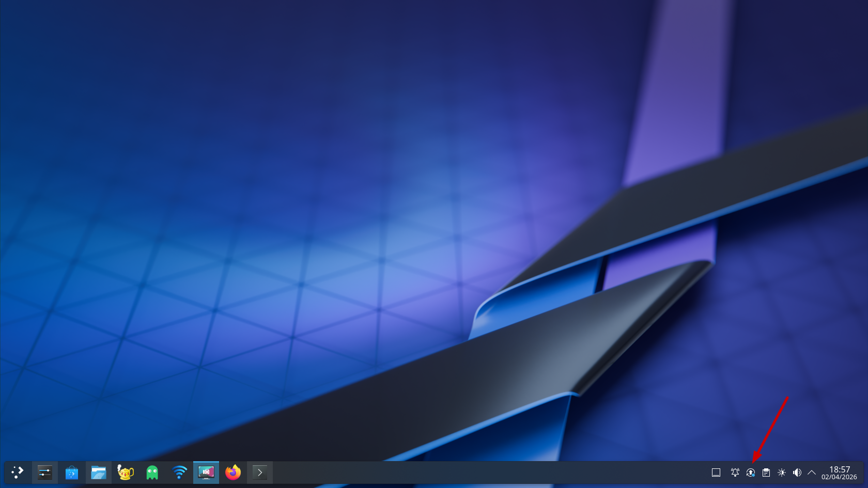This screenshot has width=868, height=488.
Task: Open the notifications bell in tray
Action: (x=735, y=473)
